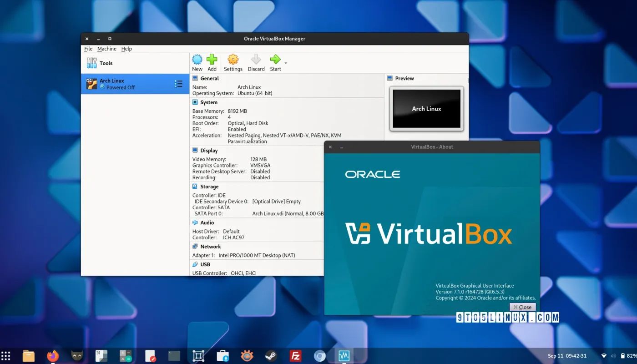Click the Add existing machine icon
The width and height of the screenshot is (637, 364).
pos(212,60)
